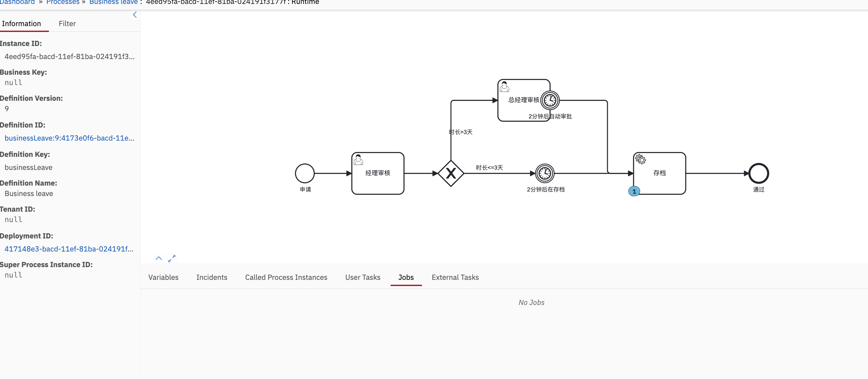Open the Incidents tab
The image size is (868, 379).
[212, 277]
